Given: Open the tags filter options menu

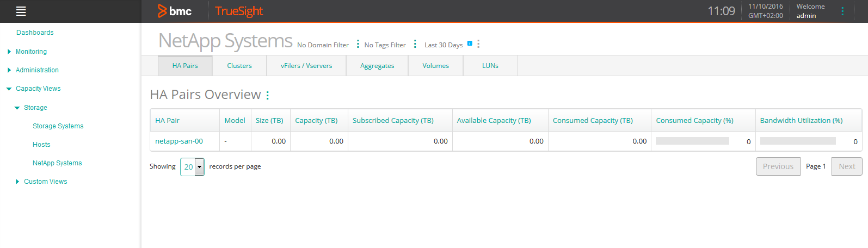Looking at the screenshot, I should coord(415,44).
